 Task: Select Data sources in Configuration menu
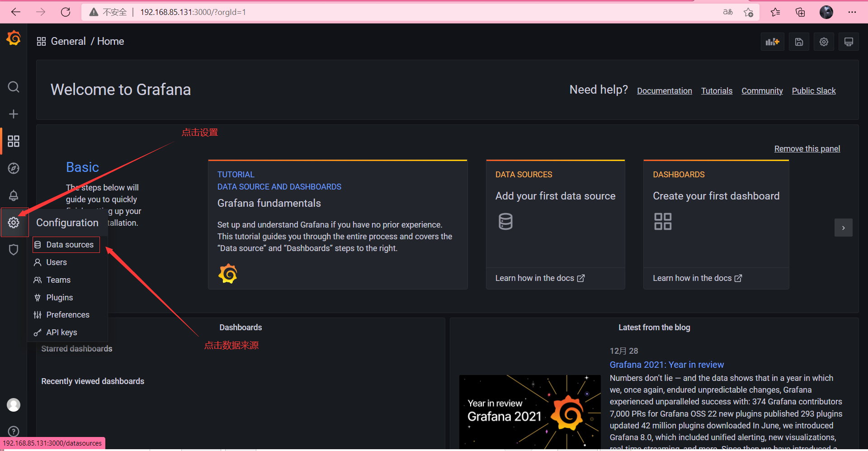point(66,245)
